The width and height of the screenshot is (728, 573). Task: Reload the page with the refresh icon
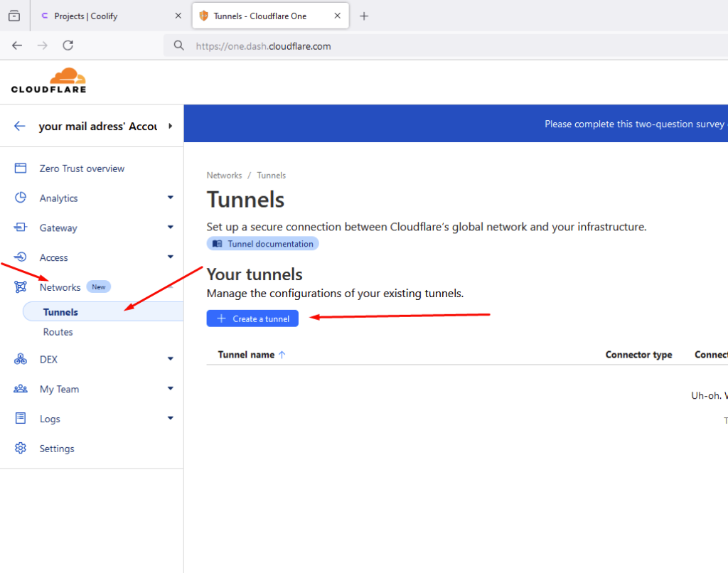(68, 45)
